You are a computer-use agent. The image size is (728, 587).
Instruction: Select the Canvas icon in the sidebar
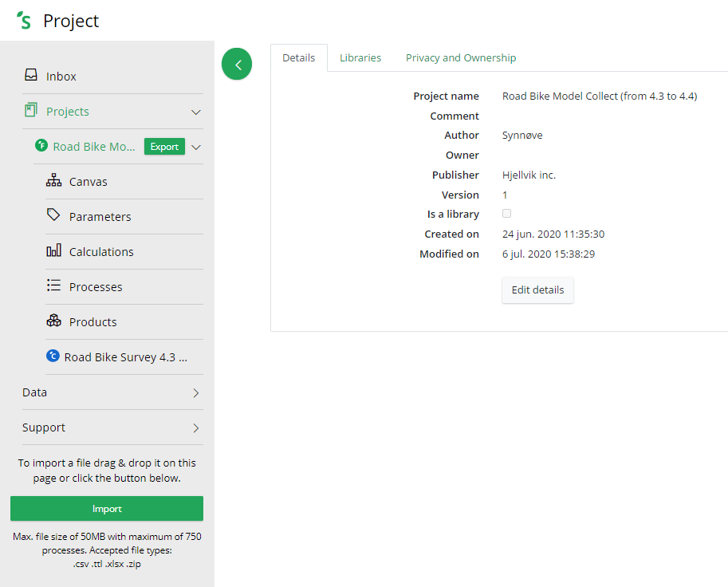click(x=53, y=181)
